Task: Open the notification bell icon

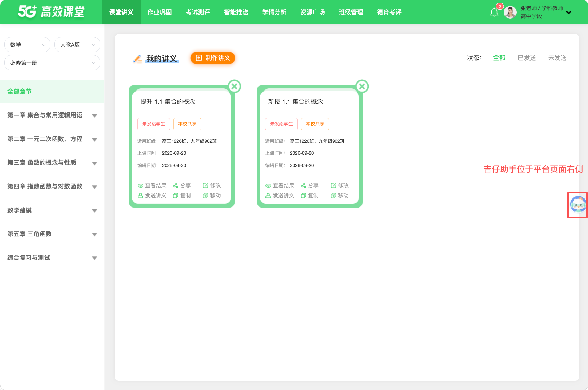Action: point(494,13)
